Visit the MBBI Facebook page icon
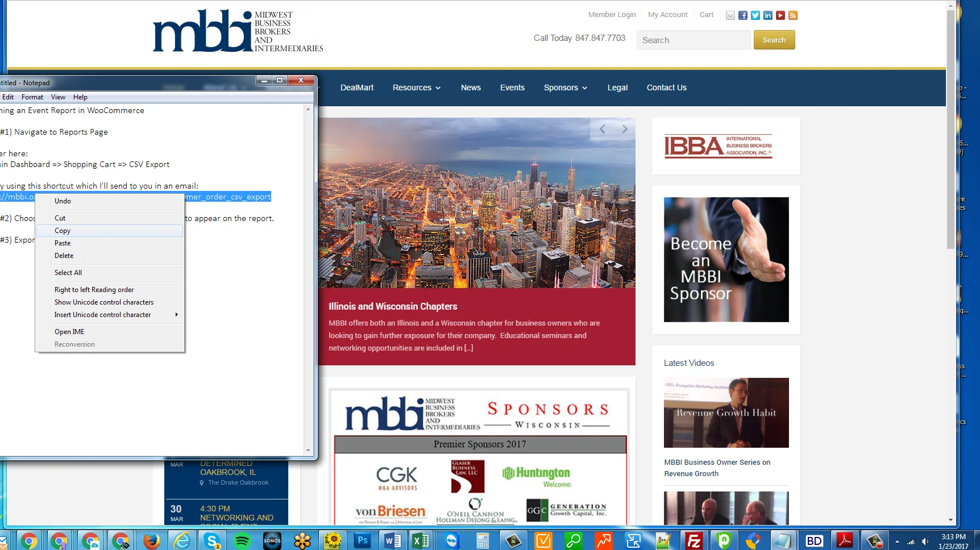 click(743, 15)
